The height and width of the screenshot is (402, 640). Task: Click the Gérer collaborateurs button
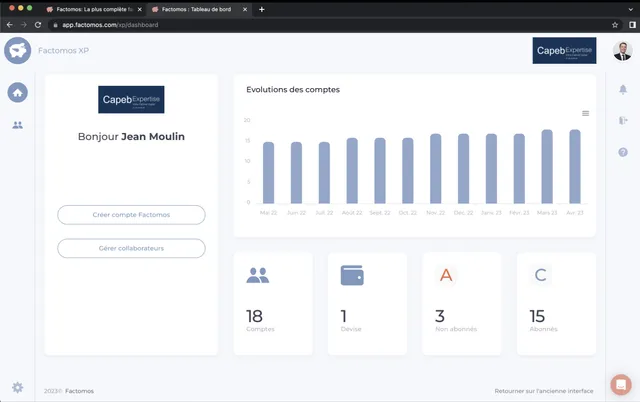tap(131, 248)
